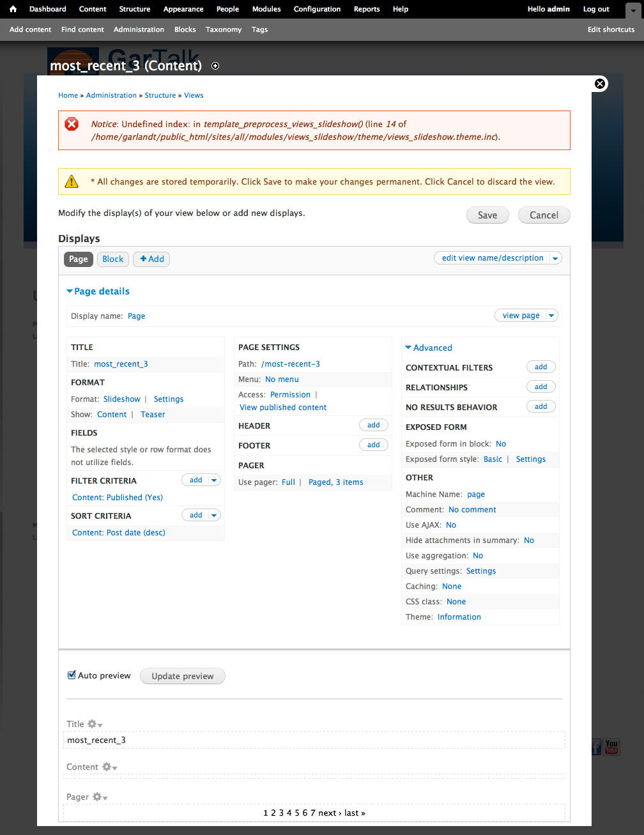Open the Pager preview gear menu
The image size is (644, 835).
pyautogui.click(x=100, y=797)
